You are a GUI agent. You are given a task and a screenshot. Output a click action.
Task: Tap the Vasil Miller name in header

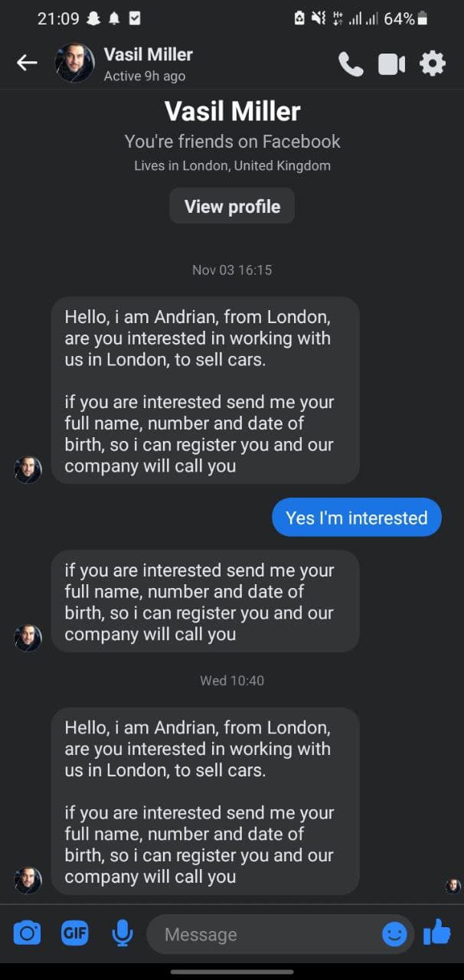tap(148, 54)
